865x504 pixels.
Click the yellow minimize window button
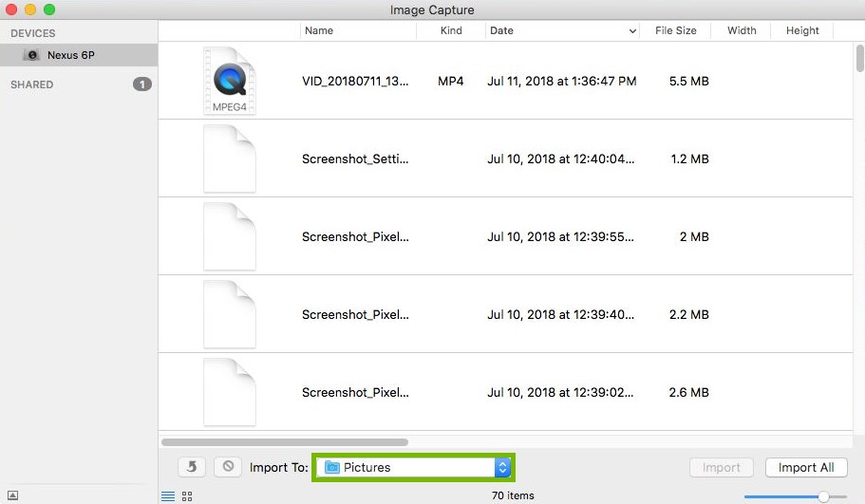click(x=30, y=9)
